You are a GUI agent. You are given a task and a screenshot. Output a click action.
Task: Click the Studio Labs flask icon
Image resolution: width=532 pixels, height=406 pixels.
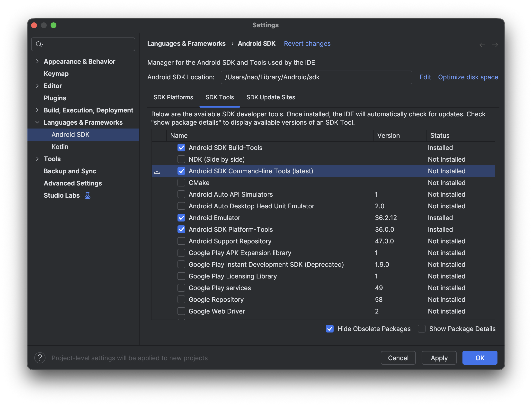coord(88,195)
